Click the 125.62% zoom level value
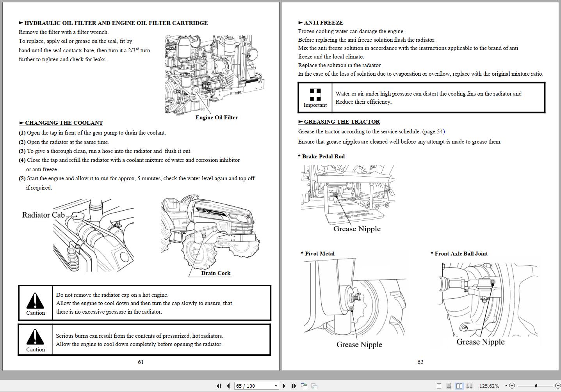The height and width of the screenshot is (392, 561). pyautogui.click(x=489, y=386)
